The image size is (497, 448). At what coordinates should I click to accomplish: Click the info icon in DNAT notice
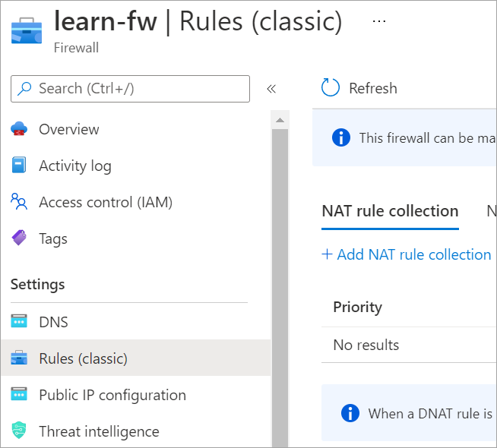tap(350, 413)
